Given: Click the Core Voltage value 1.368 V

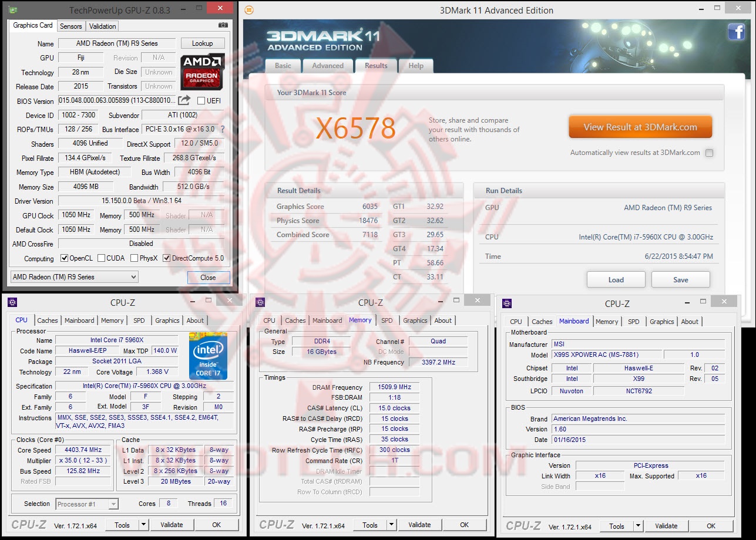Looking at the screenshot, I should click(x=157, y=372).
